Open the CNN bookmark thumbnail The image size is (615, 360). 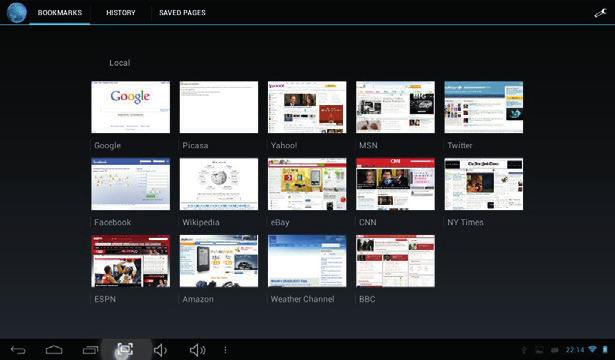point(395,184)
